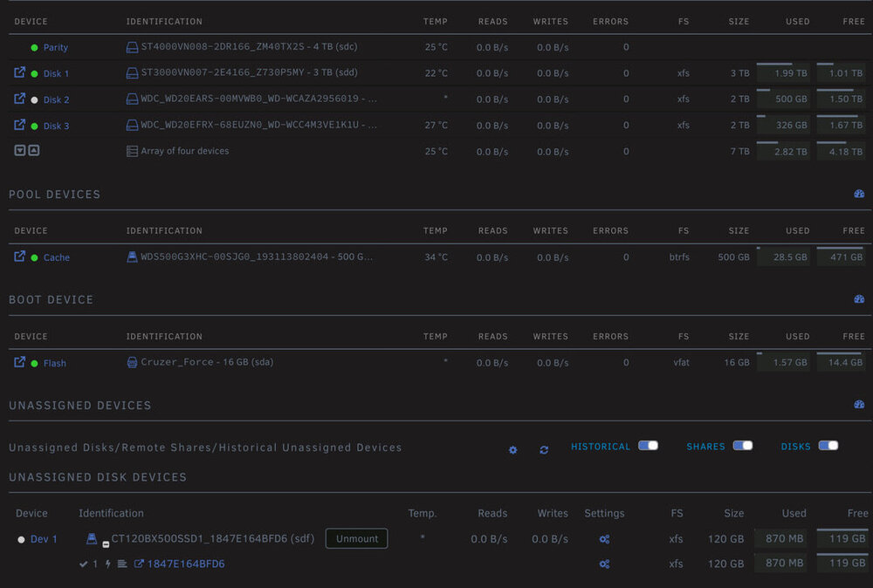
Task: Click the move-down arrow under array devices
Action: point(19,151)
